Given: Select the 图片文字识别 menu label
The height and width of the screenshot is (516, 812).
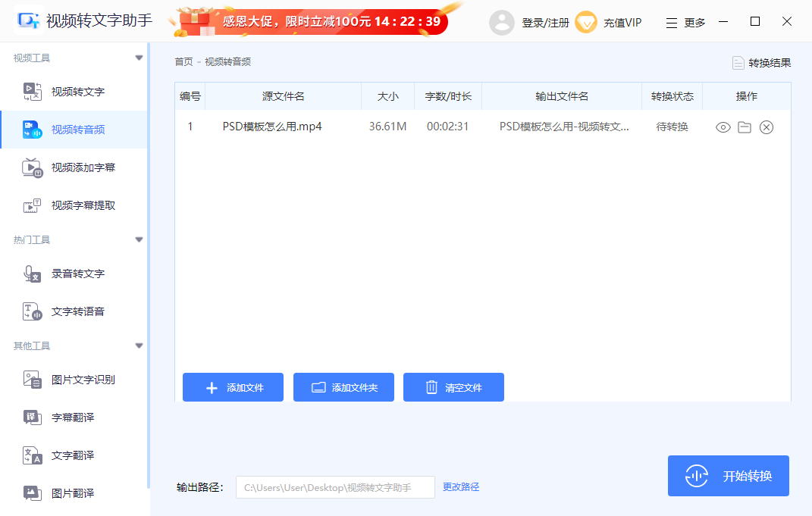Looking at the screenshot, I should click(x=83, y=380).
